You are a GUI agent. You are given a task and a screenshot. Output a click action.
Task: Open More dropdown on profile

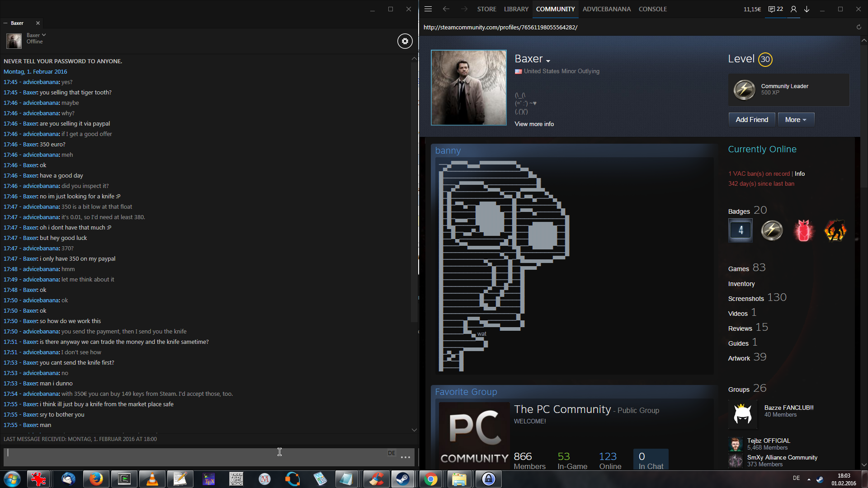click(x=796, y=120)
